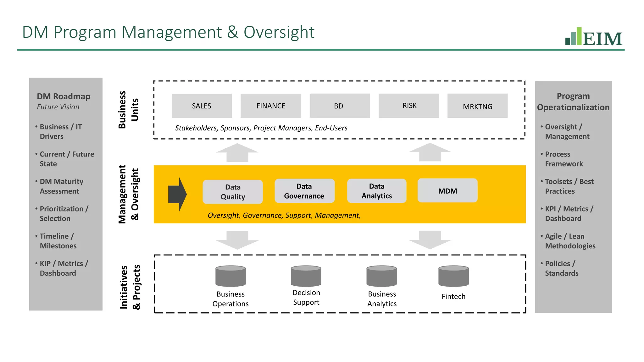Click the right downward gray arrow
The image size is (644, 362).
point(430,239)
